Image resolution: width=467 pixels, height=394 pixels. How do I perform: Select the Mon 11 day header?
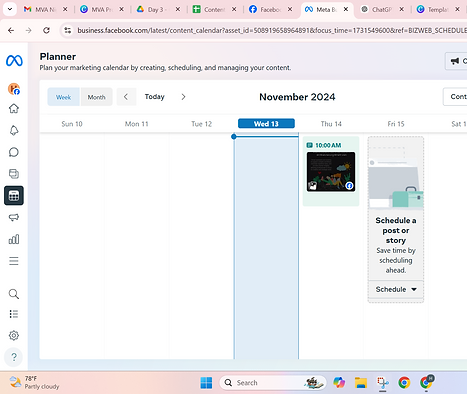[136, 124]
